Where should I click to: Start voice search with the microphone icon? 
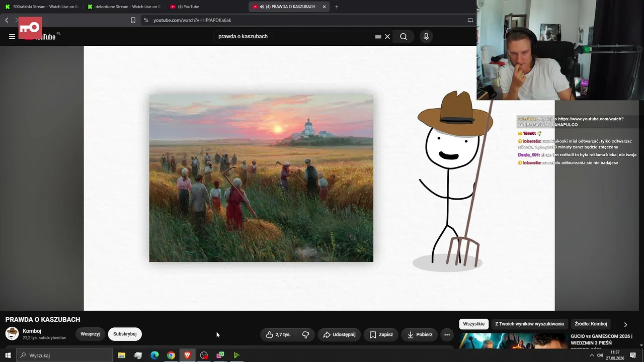pyautogui.click(x=426, y=36)
